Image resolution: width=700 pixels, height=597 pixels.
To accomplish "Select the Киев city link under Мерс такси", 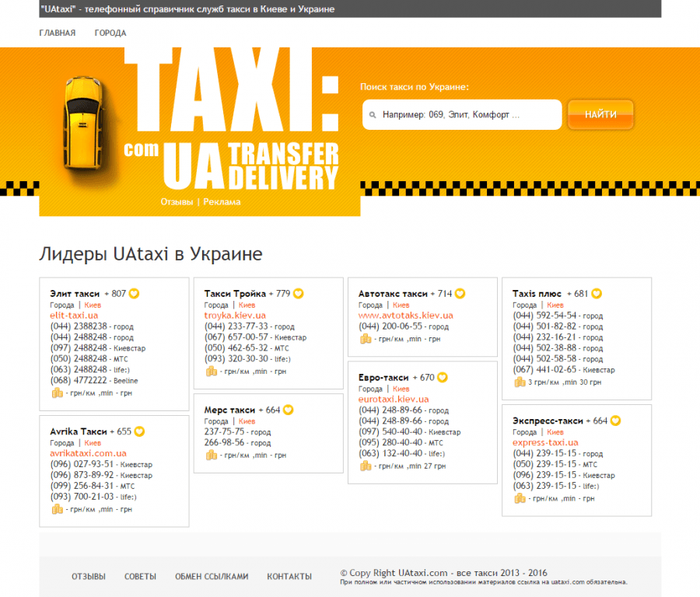I will pyautogui.click(x=247, y=421).
